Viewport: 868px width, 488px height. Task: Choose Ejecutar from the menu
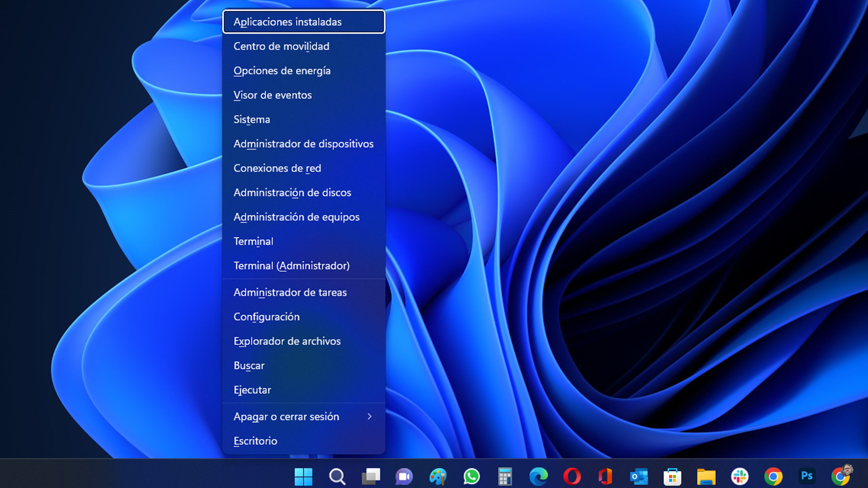(304, 390)
